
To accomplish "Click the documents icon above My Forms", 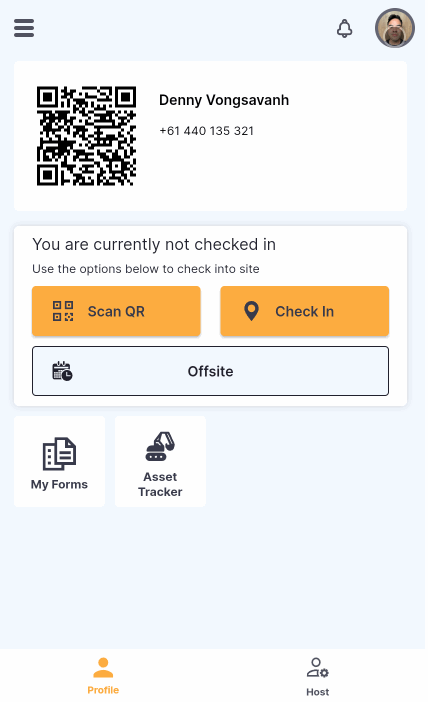I will click(x=60, y=454).
